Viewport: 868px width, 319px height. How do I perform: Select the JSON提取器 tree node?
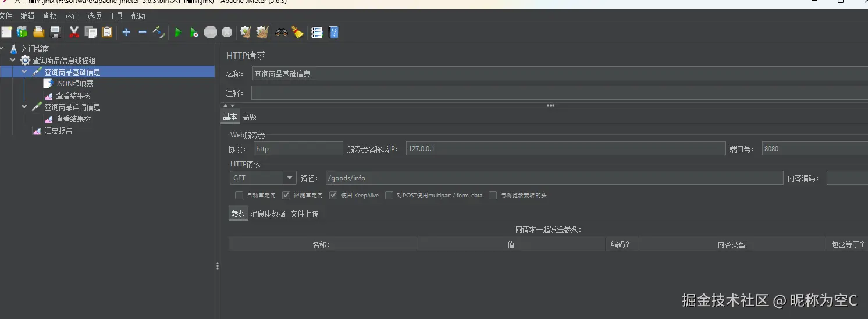tap(74, 84)
